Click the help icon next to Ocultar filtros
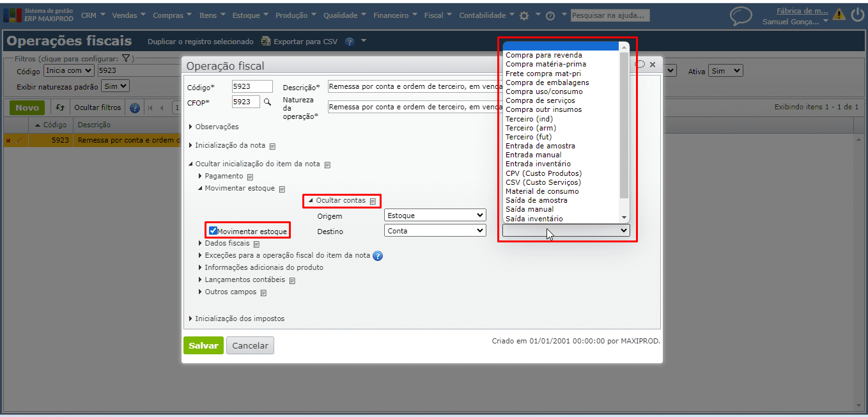The width and height of the screenshot is (868, 417). (134, 107)
